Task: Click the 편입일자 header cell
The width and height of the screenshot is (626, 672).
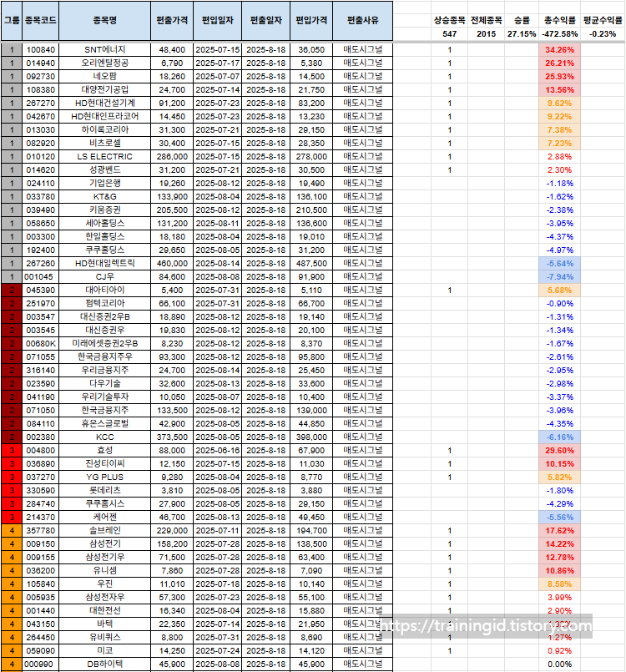Action: coord(217,21)
